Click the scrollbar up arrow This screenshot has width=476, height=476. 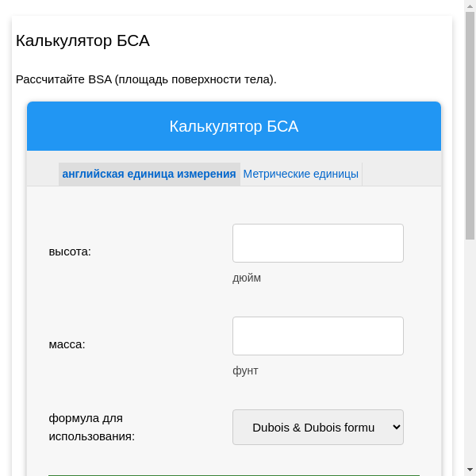click(470, 6)
